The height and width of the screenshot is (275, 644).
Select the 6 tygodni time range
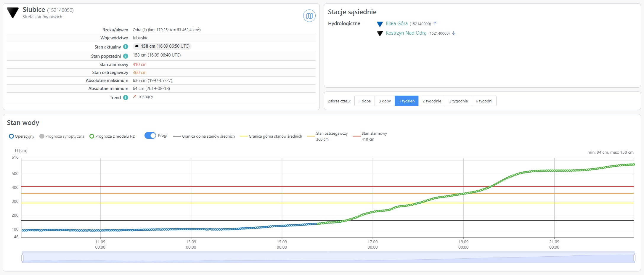[484, 101]
